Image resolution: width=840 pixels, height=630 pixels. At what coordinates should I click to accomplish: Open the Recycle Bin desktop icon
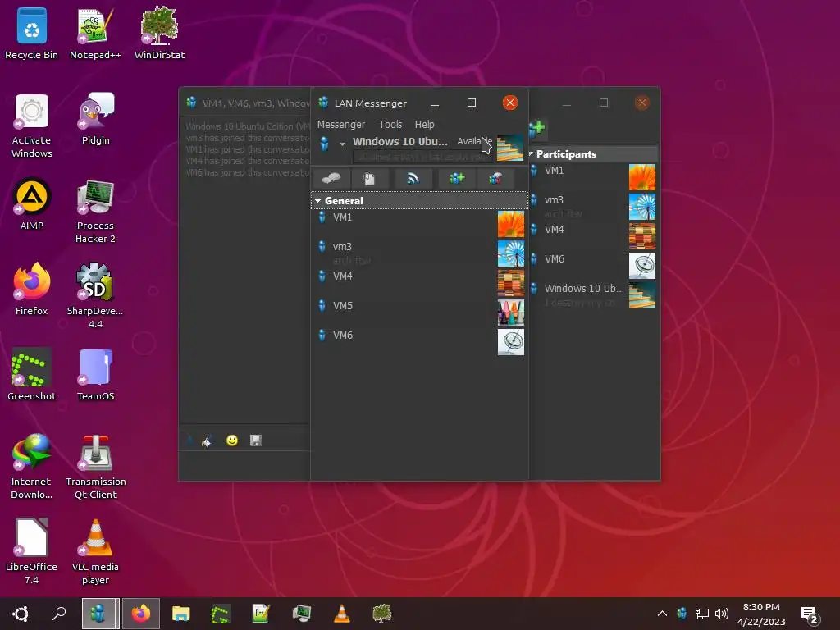tap(32, 33)
